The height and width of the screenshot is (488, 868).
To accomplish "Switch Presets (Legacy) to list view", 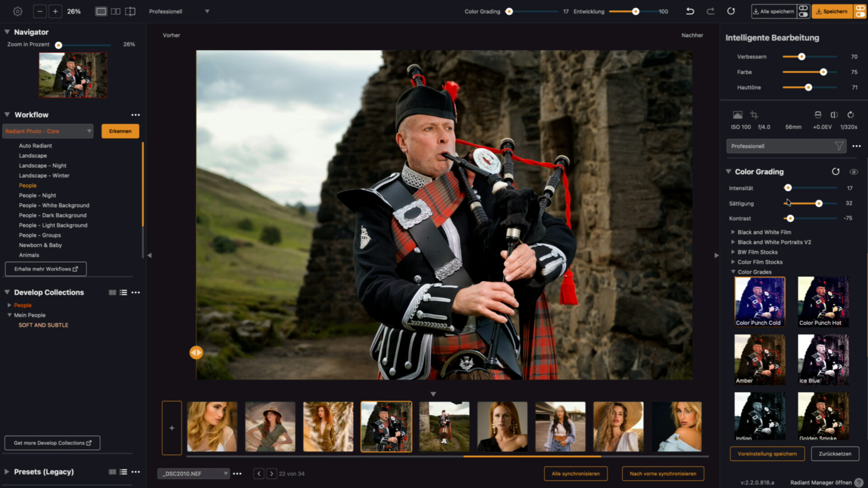I will [x=123, y=472].
